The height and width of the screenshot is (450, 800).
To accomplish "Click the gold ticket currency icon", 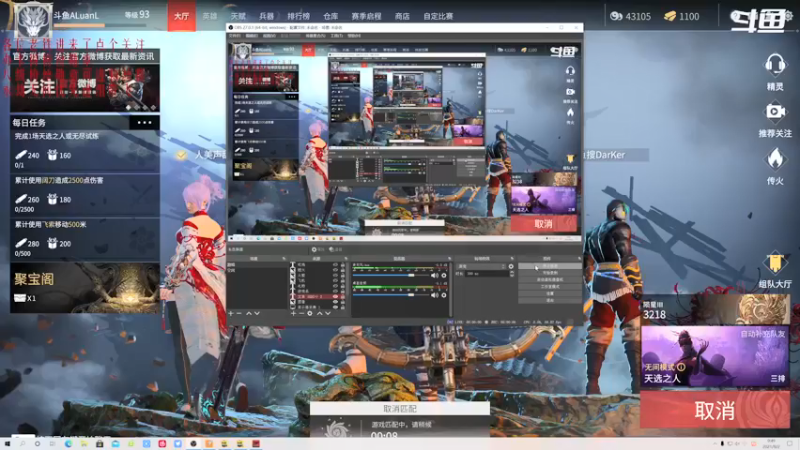I will pos(670,16).
